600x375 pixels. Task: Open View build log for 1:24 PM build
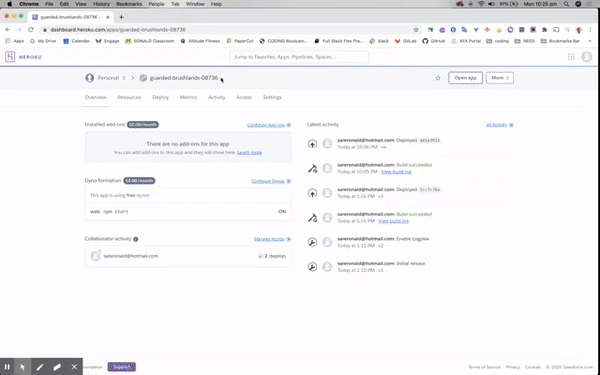pos(393,221)
